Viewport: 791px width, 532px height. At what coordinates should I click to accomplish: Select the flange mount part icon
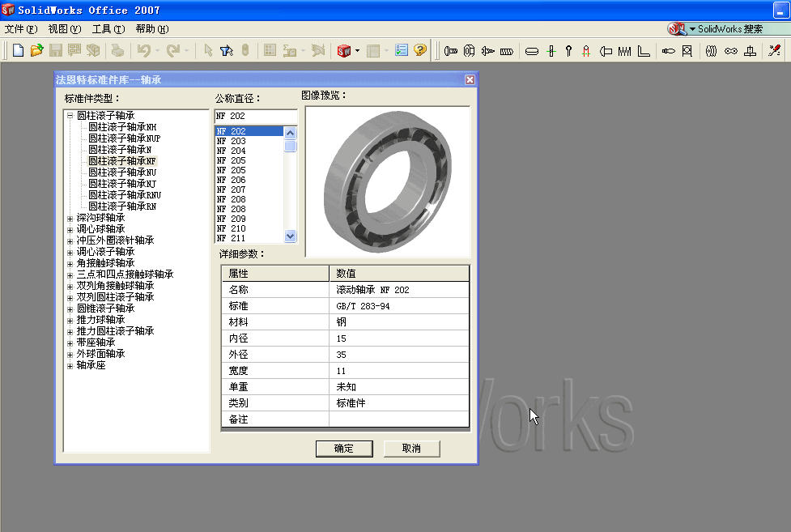(x=751, y=51)
